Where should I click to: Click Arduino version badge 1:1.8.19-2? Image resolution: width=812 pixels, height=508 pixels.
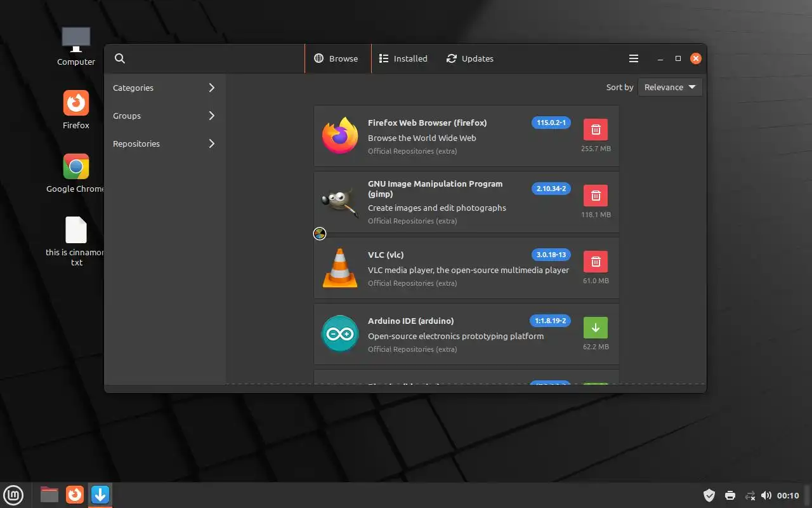pos(550,321)
